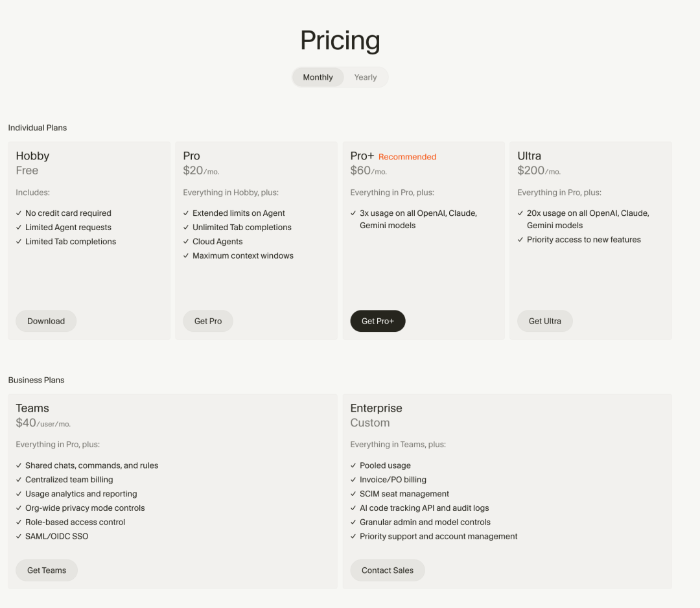This screenshot has height=608, width=700.
Task: Click the checkmark beside Unlimited Tab completions
Action: coord(186,228)
